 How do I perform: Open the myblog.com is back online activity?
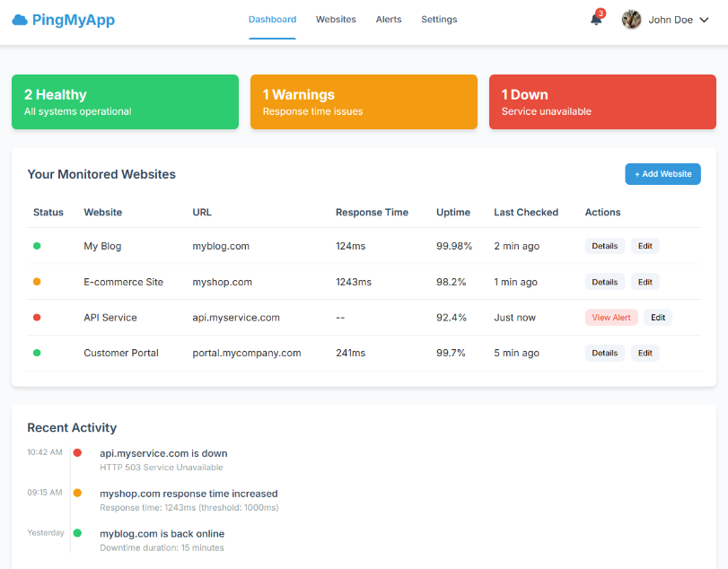pos(162,534)
